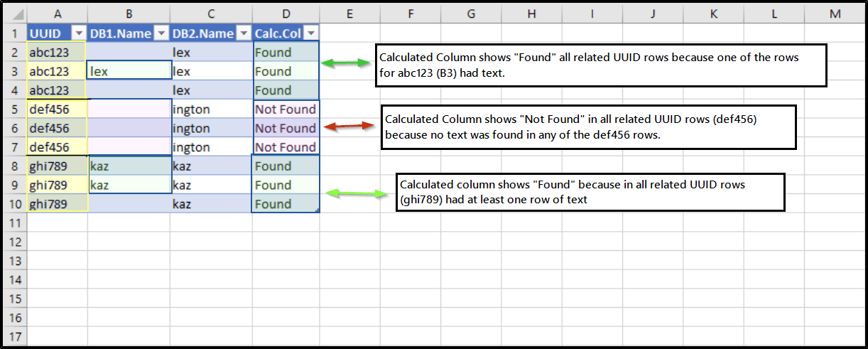
Task: Select column K header
Action: coord(713,14)
